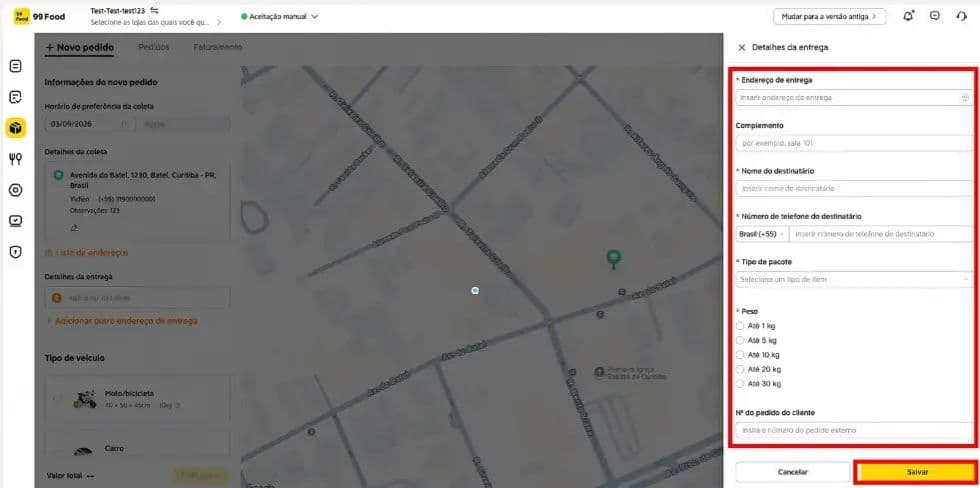Screen dimensions: 980x488
Task: Open the fork and knife menu icon
Action: (x=16, y=159)
